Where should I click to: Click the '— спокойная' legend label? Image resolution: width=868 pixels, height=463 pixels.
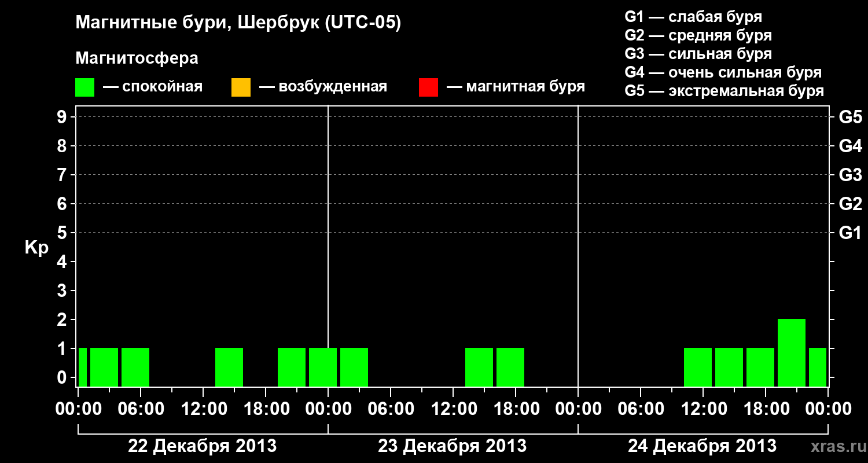[153, 87]
